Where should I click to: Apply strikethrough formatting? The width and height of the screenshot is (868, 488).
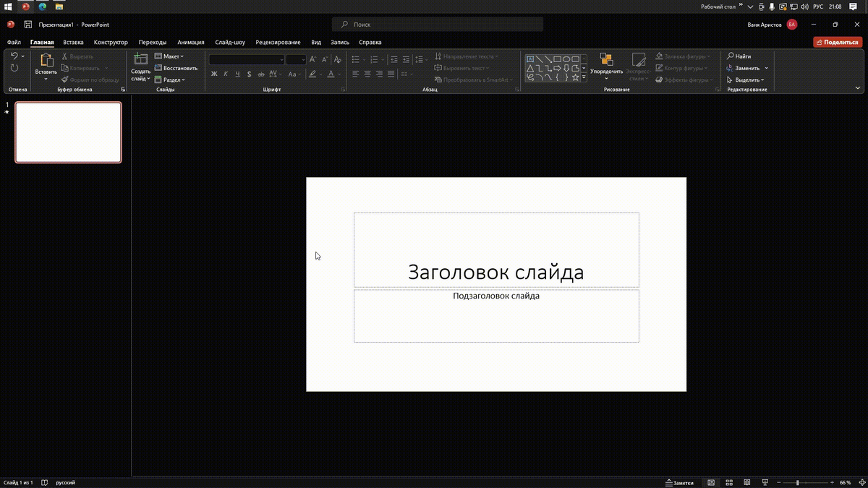[x=262, y=74]
